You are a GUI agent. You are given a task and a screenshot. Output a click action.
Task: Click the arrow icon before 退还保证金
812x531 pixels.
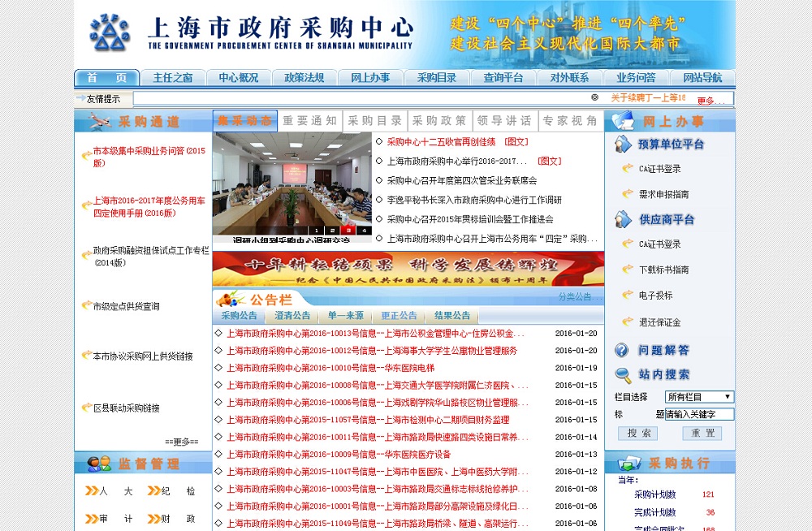click(627, 322)
